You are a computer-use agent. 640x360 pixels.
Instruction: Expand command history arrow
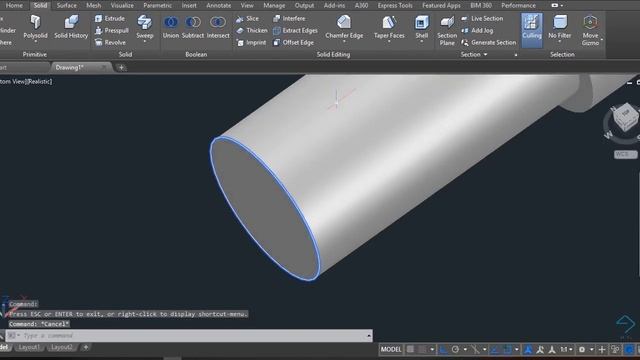[x=369, y=336]
